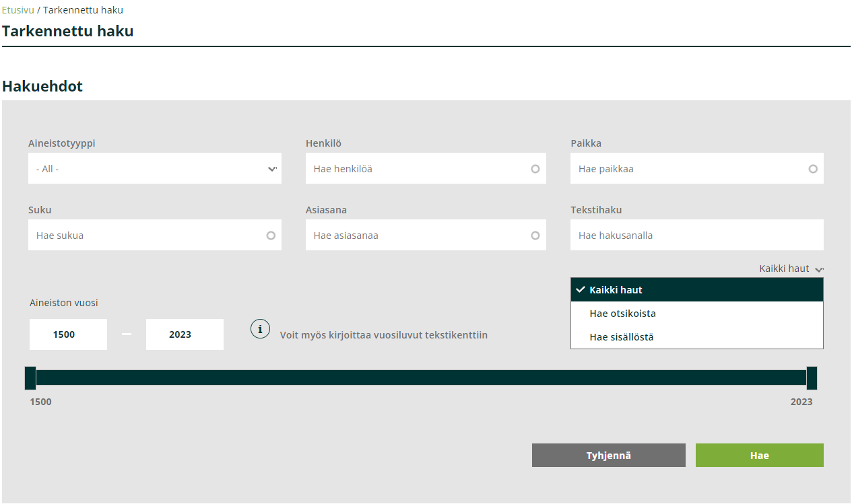Grab the left slider handle at 1500
Viewport: 852px width, 504px height.
point(30,378)
